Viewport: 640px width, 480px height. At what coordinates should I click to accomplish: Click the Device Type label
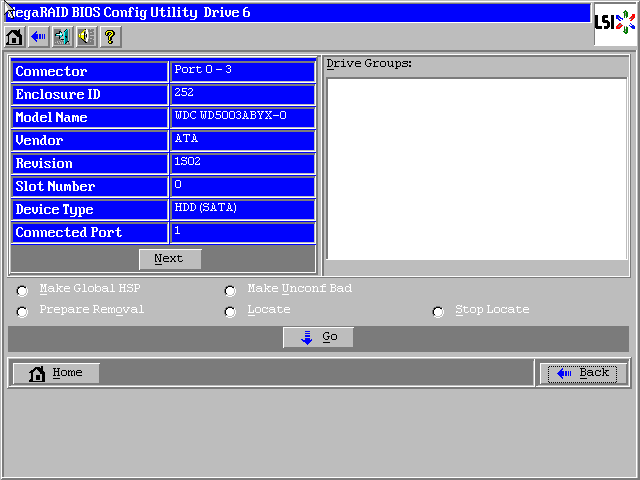pos(54,210)
